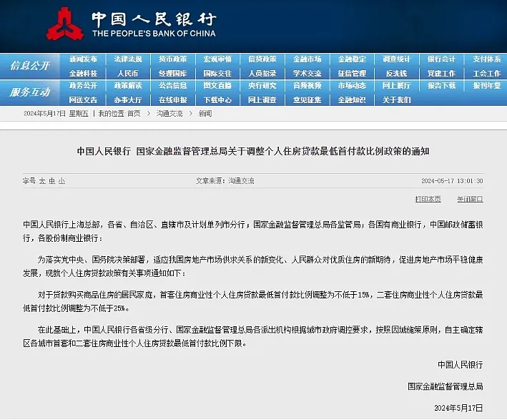Screen dimensions: 507x420
Task: Set font size to 大
Action: pos(42,181)
